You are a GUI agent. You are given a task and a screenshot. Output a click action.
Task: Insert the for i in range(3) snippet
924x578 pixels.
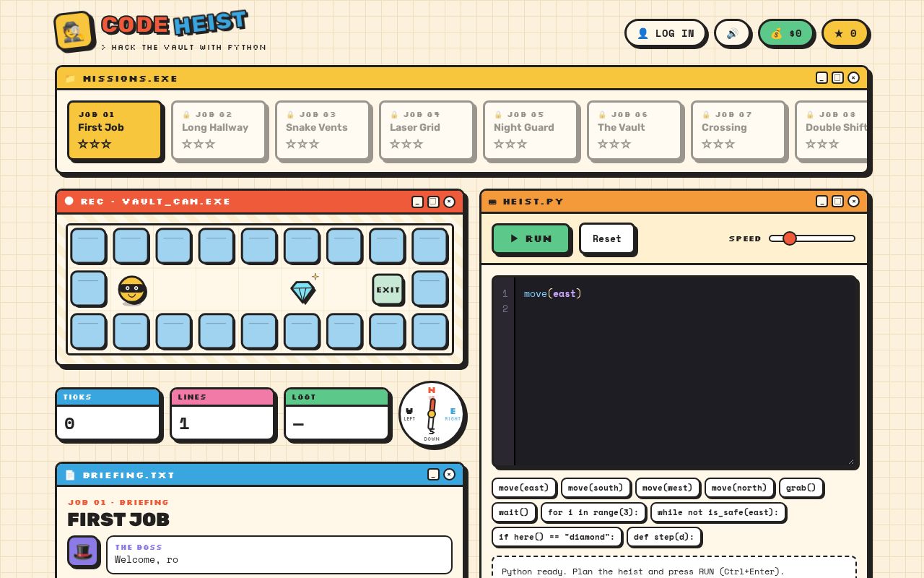(x=593, y=512)
